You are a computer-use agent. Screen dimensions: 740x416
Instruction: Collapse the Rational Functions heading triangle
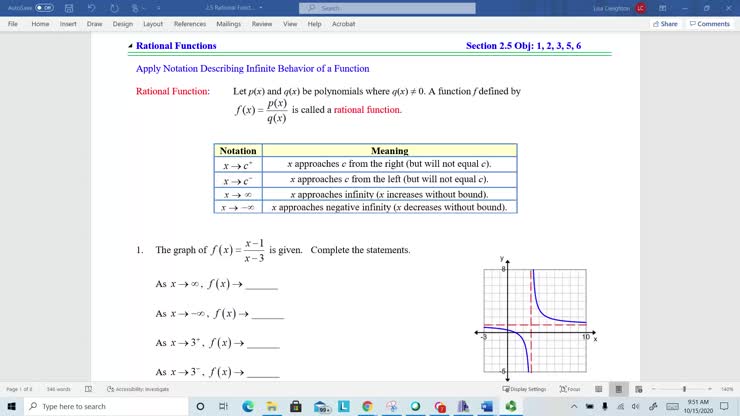tap(130, 46)
